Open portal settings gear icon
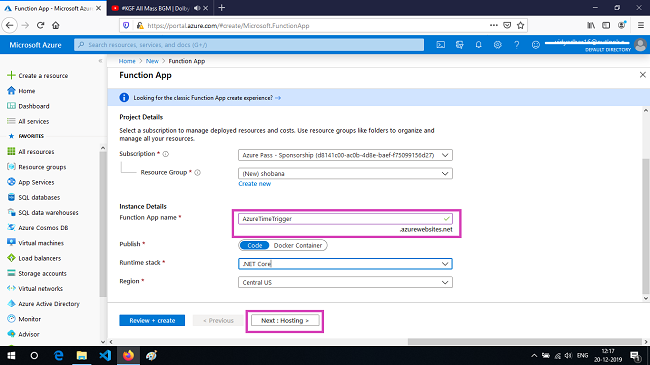 pos(497,45)
